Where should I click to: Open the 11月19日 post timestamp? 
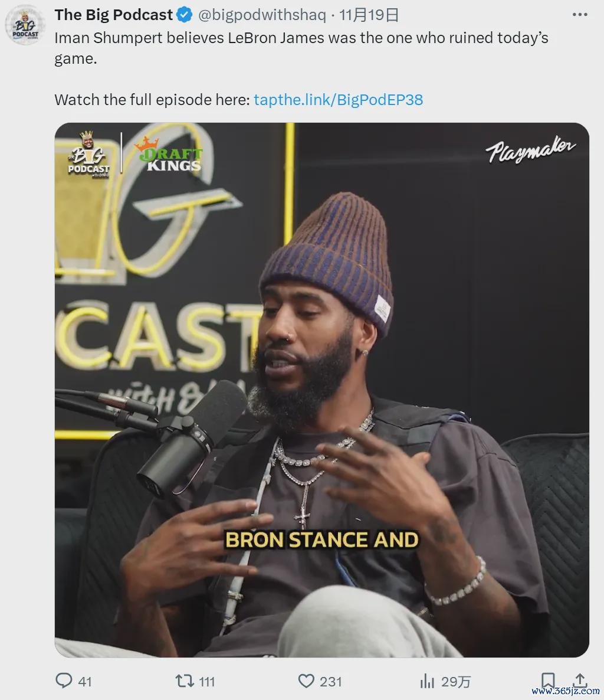(x=369, y=15)
